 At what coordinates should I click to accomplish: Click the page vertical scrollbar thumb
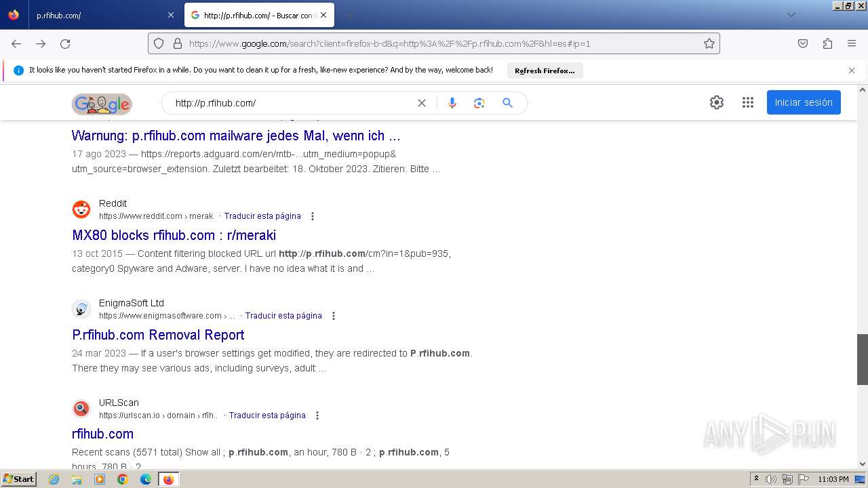pyautogui.click(x=863, y=359)
